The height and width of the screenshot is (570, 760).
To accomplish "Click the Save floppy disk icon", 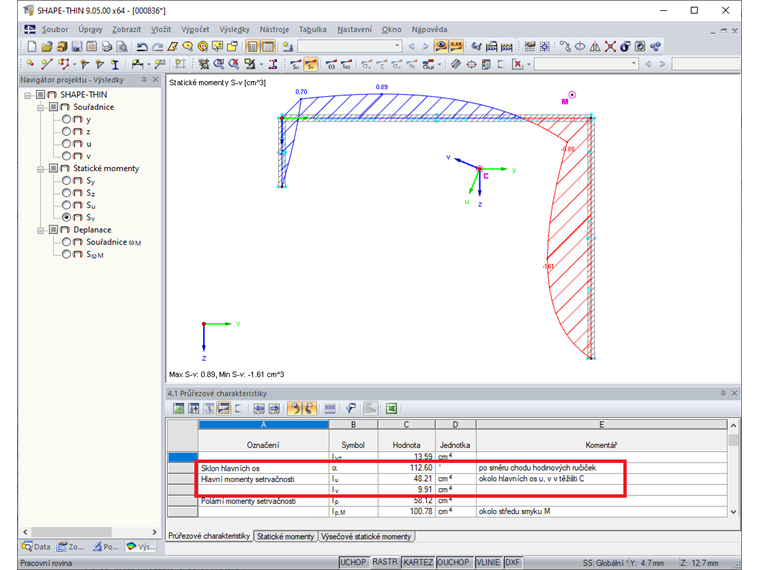I will click(x=77, y=47).
